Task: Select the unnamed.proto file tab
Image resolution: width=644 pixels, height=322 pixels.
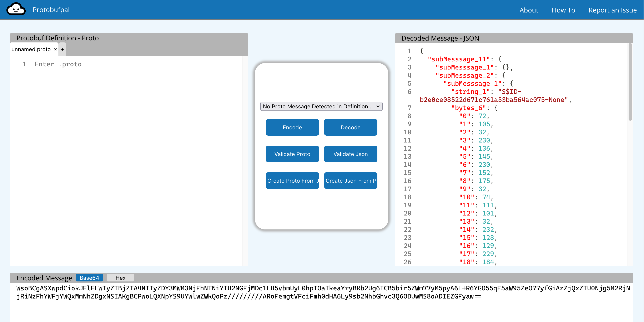Action: pos(31,50)
